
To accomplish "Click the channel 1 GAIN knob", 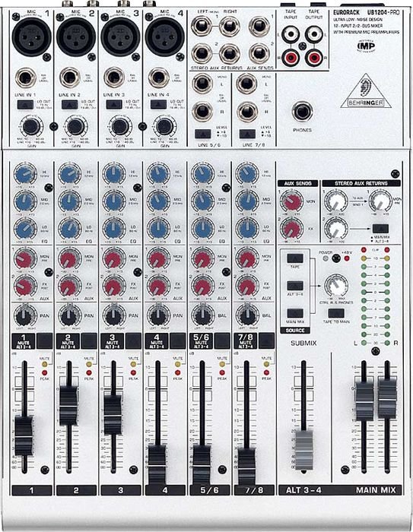I will (x=31, y=126).
